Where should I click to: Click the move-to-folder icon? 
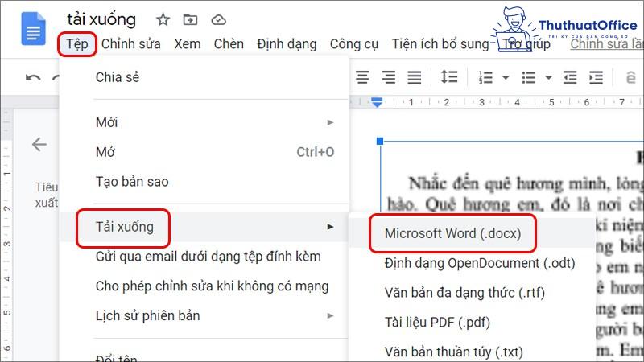(190, 19)
